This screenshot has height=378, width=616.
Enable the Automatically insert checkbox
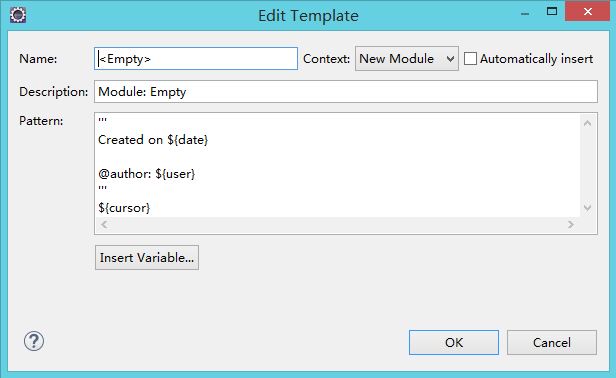point(470,59)
